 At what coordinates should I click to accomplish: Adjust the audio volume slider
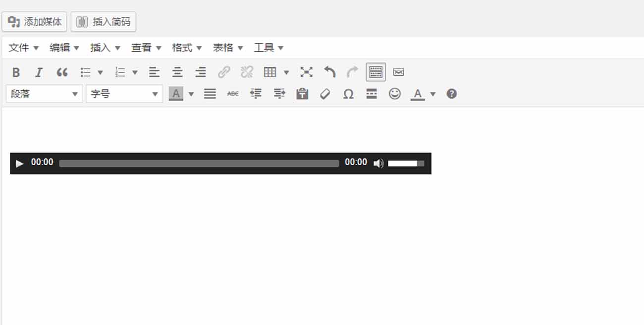pos(406,163)
